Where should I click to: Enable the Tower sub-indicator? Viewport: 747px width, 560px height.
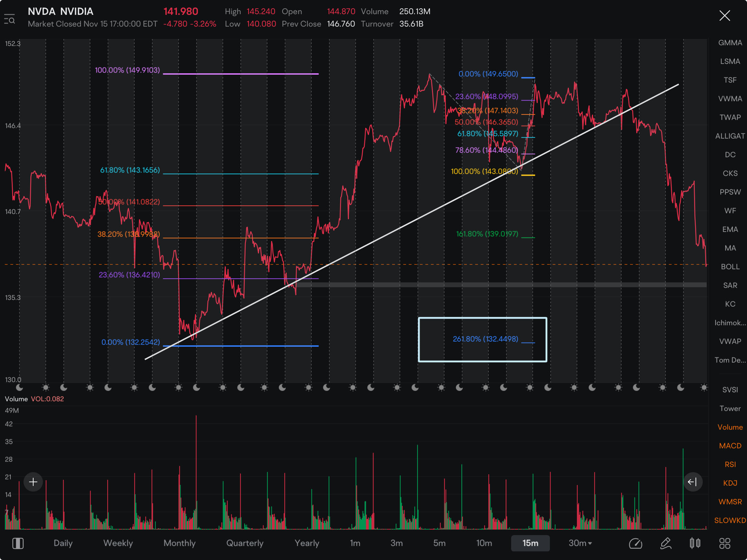[730, 409]
